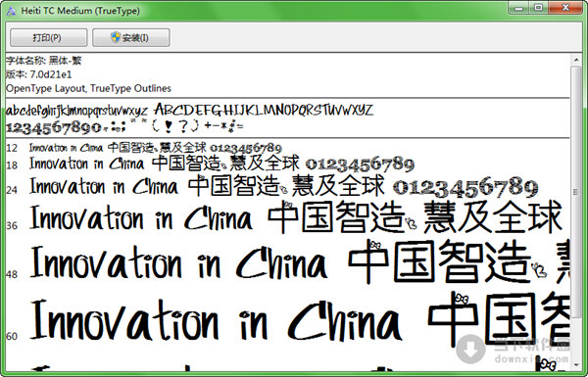The width and height of the screenshot is (588, 377).
Task: Click the size 48 sample label
Action: 12,275
